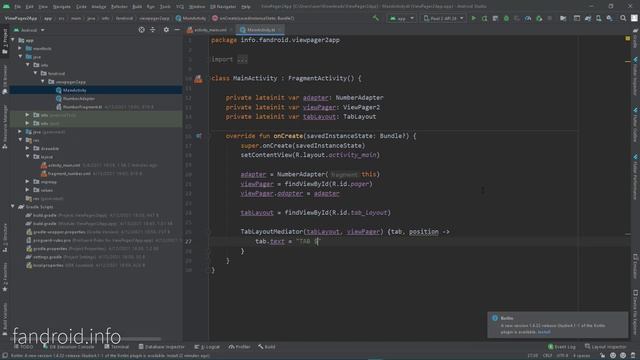Expand the manifests folder

[x=20, y=48]
